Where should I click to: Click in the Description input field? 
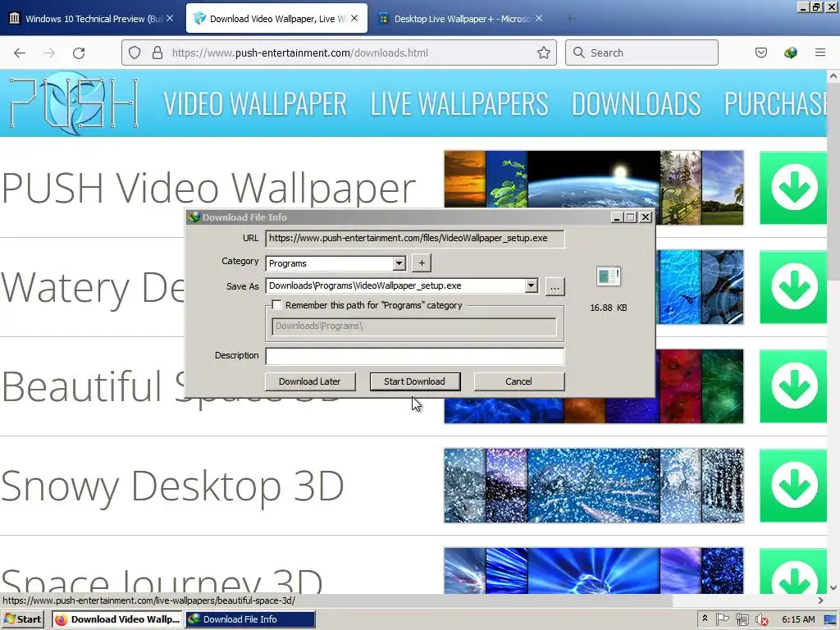tap(414, 356)
